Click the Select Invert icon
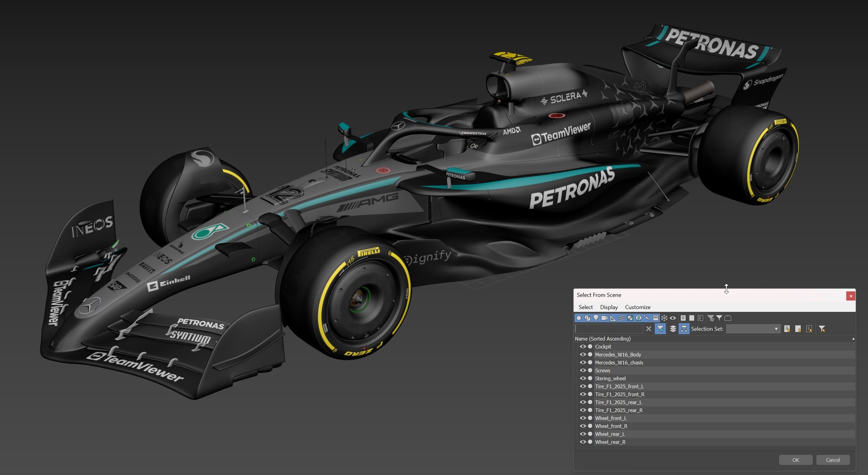868x475 pixels. click(x=700, y=318)
